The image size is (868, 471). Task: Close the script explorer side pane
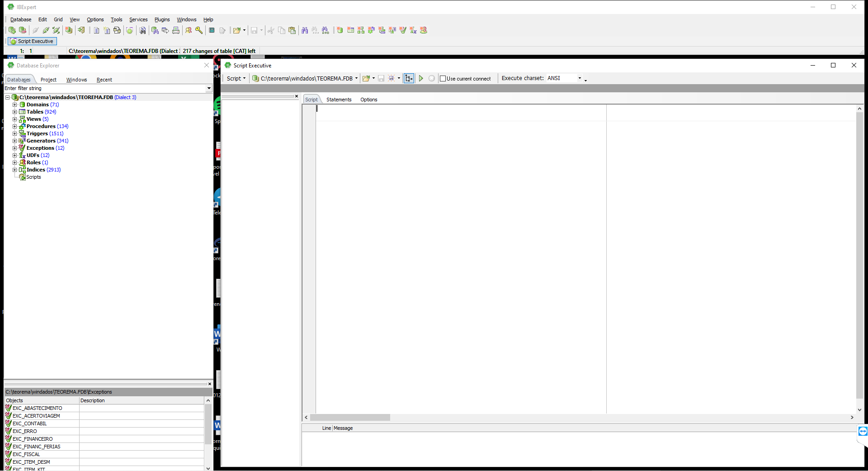point(297,96)
